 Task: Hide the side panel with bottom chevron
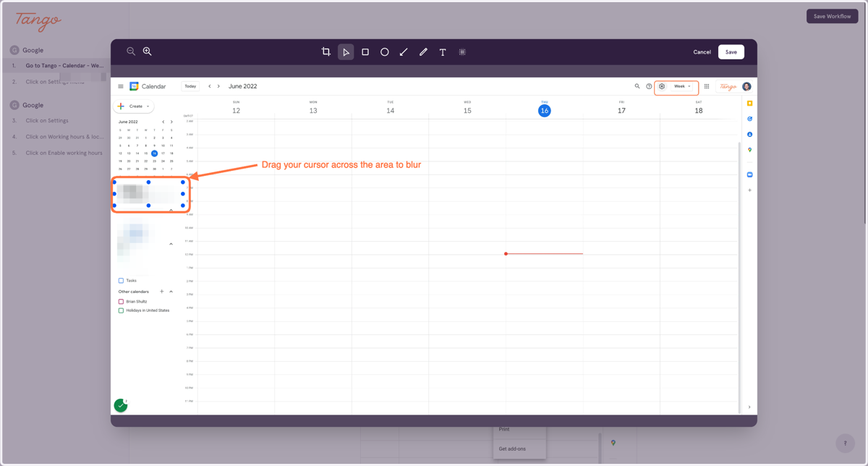(x=749, y=407)
